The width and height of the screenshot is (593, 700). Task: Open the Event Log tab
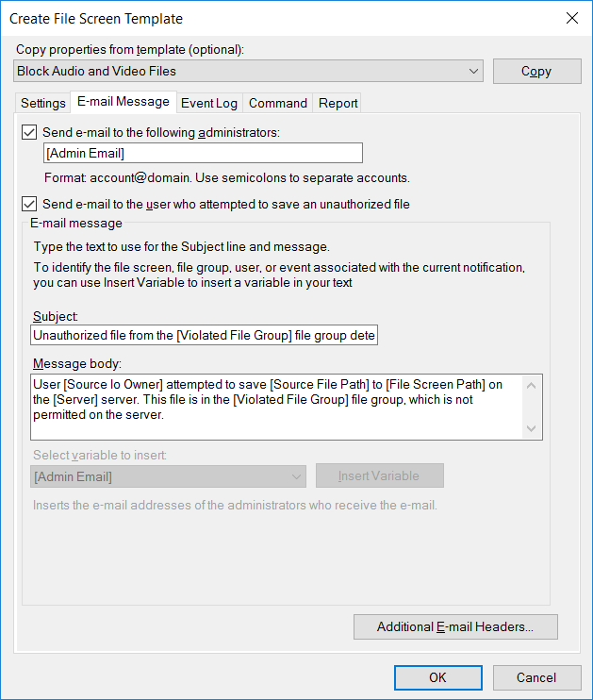point(208,103)
